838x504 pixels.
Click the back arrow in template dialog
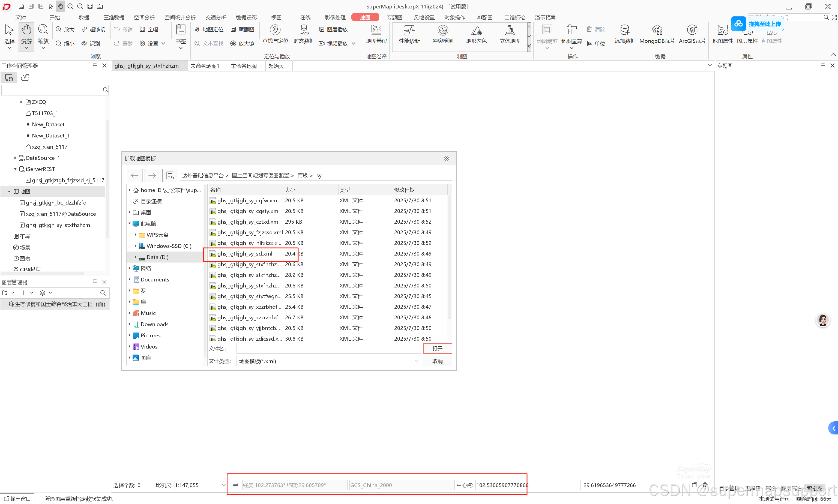[x=134, y=175]
